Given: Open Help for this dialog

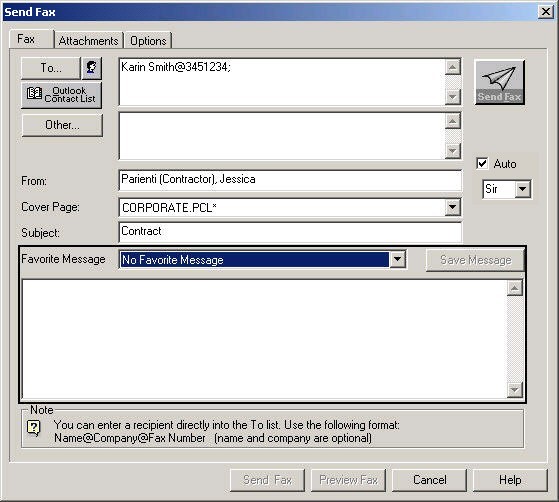Looking at the screenshot, I should [510, 480].
